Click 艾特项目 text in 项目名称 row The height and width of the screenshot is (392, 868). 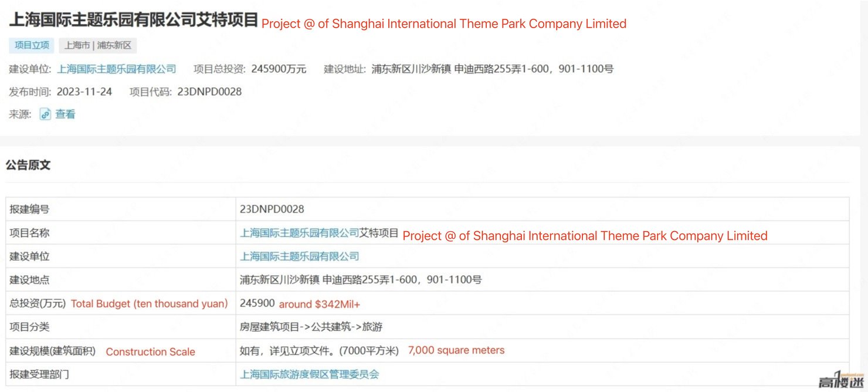pos(379,233)
